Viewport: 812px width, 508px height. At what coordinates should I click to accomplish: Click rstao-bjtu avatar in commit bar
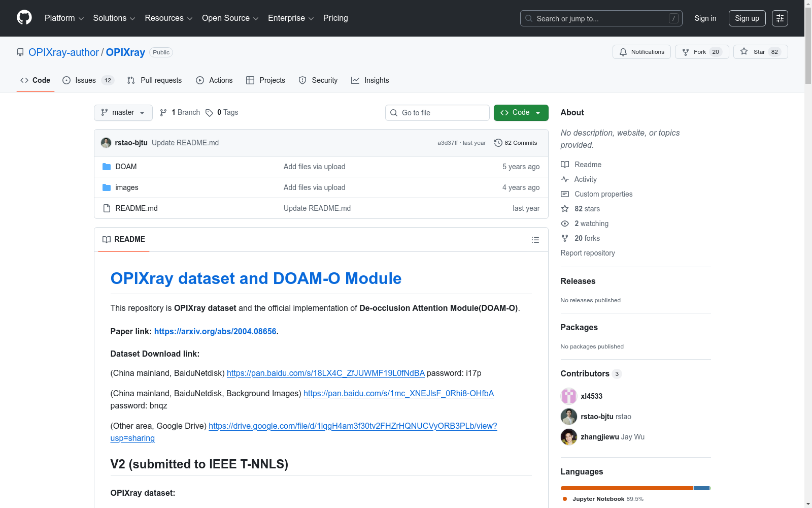coord(106,143)
